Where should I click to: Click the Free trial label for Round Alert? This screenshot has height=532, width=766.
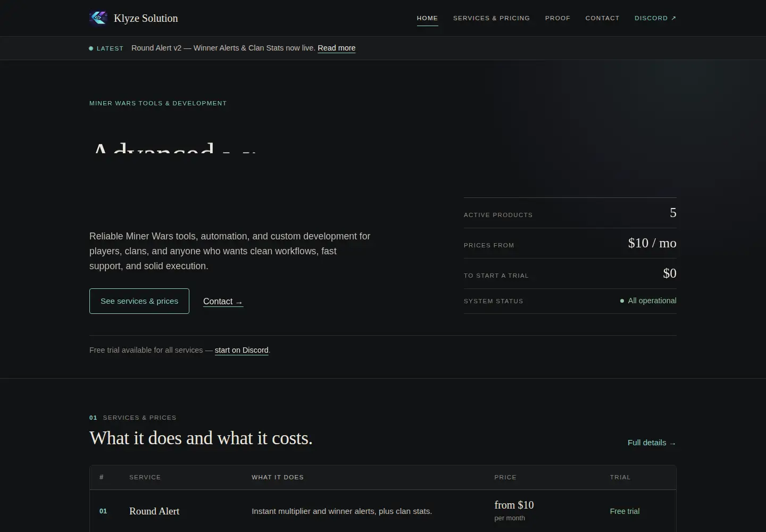pyautogui.click(x=625, y=511)
